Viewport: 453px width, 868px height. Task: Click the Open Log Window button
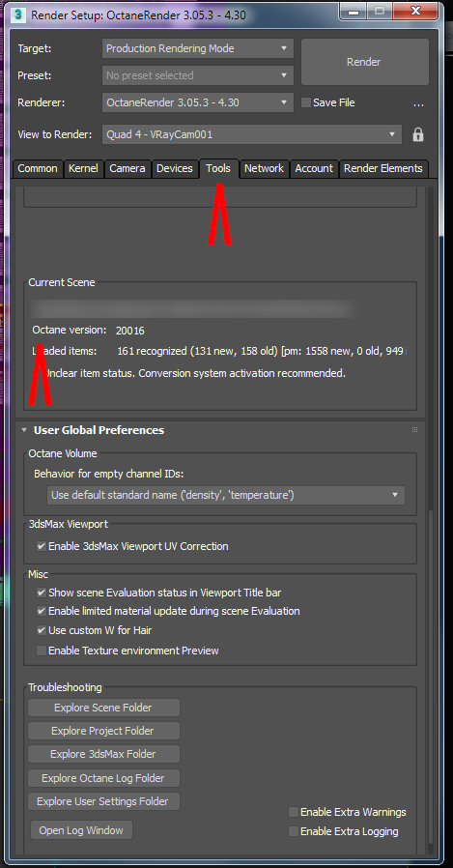point(81,830)
